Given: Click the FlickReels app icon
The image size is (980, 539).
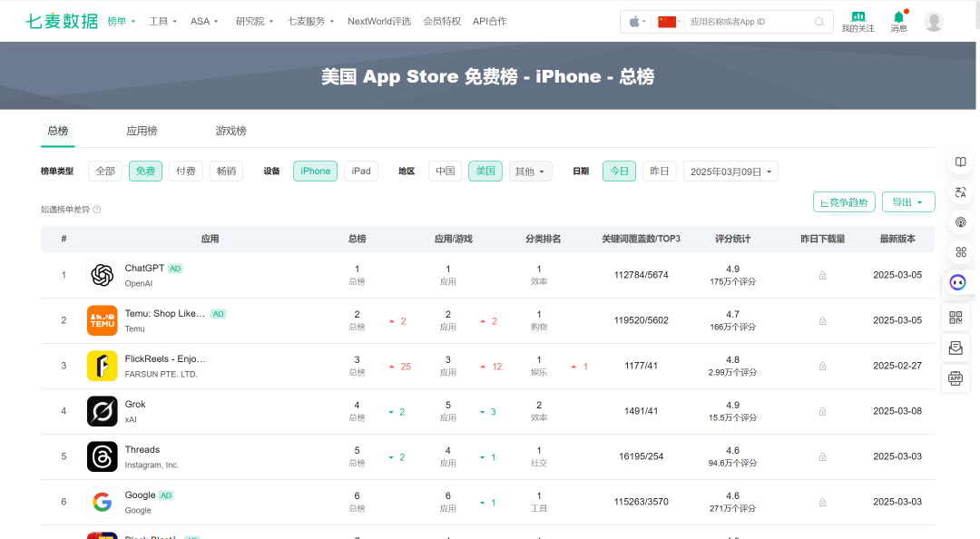Looking at the screenshot, I should tap(102, 366).
